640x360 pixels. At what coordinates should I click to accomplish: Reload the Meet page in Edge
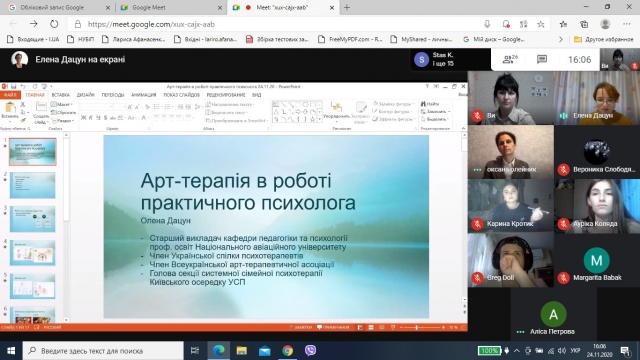point(54,24)
